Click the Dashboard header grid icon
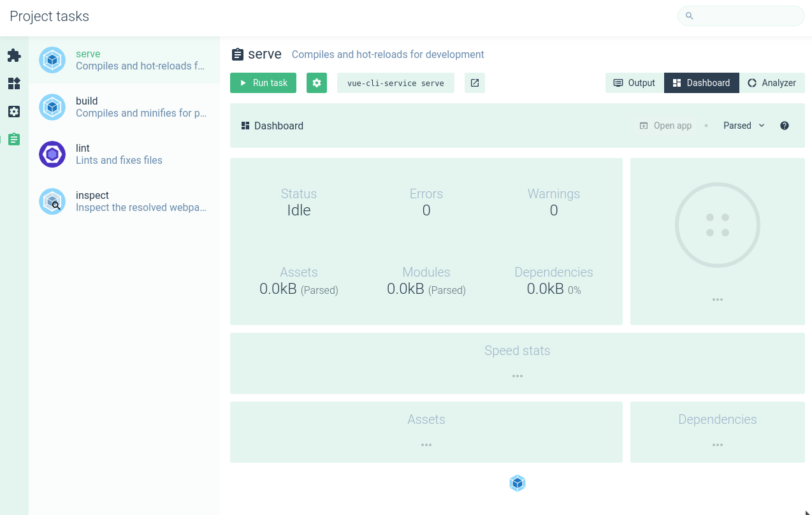Screen dimensions: 812x515 [x=245, y=126]
